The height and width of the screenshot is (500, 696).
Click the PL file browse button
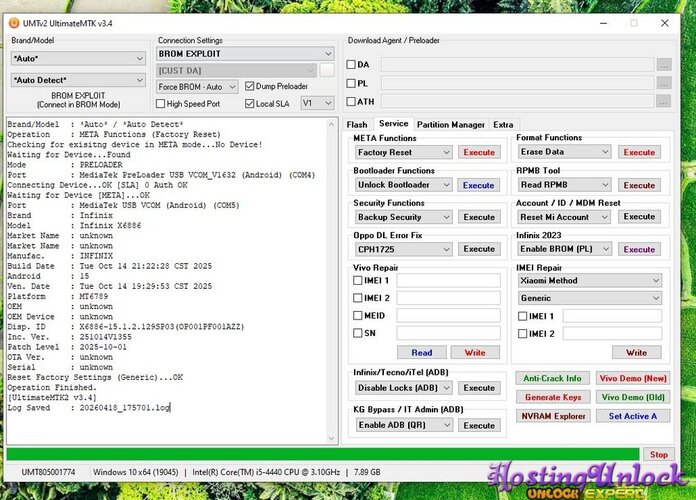[664, 83]
